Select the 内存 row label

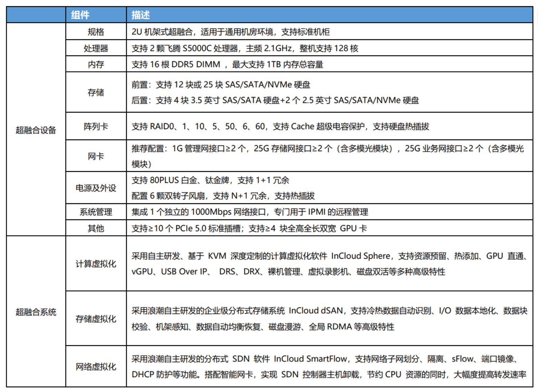[x=96, y=64]
